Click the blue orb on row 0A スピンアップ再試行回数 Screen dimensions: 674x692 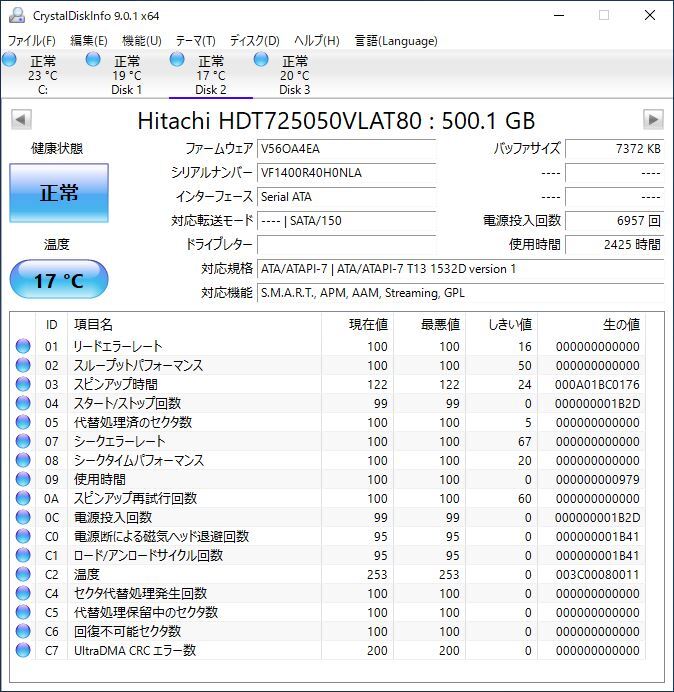tap(23, 498)
